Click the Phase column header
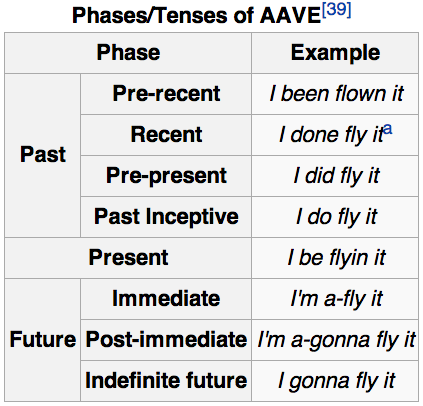This screenshot has width=423, height=406. [x=128, y=53]
